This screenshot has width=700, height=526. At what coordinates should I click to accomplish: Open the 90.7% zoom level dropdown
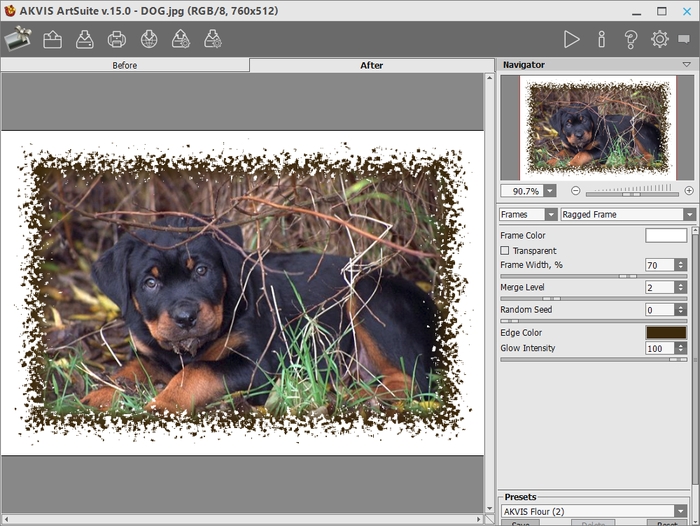click(x=550, y=190)
